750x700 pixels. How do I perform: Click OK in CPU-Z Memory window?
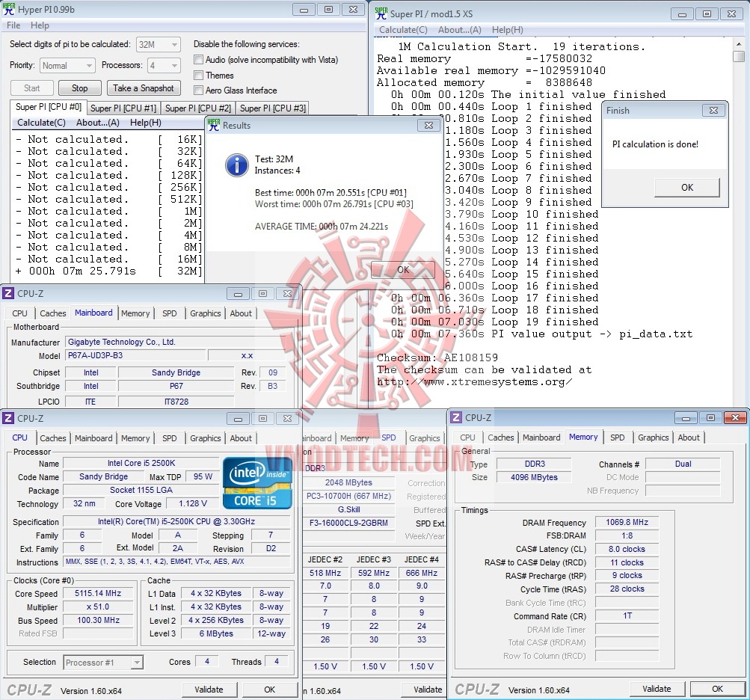[718, 689]
